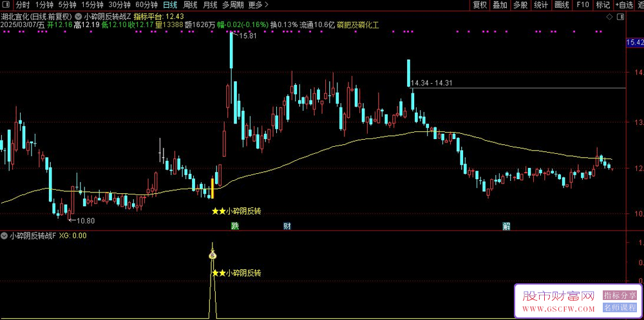Screen dimensions: 644x320
Task: Click the diamond icon above the chart
Action: 609,17
